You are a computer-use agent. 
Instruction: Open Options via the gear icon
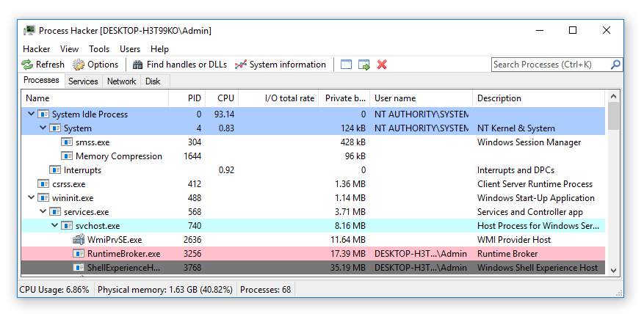point(79,65)
